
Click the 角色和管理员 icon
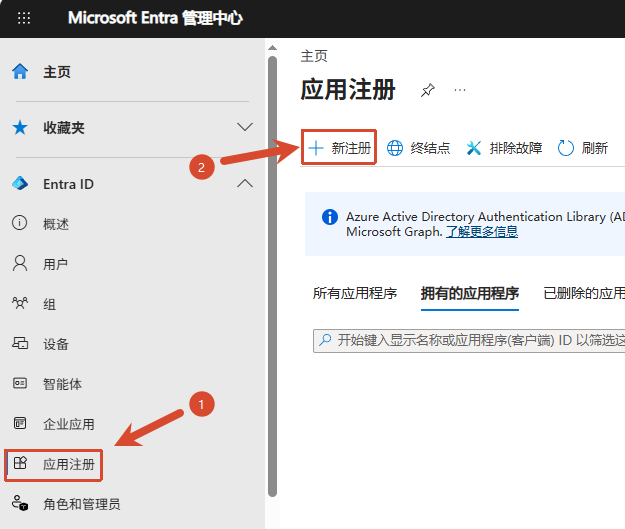20,503
